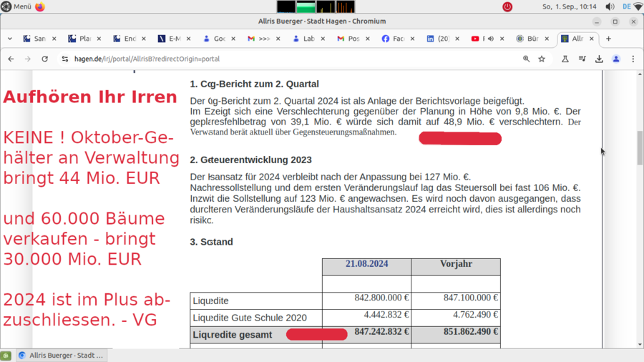The image size is (644, 362).
Task: Open the page zoom magnifier icon
Action: 527,59
